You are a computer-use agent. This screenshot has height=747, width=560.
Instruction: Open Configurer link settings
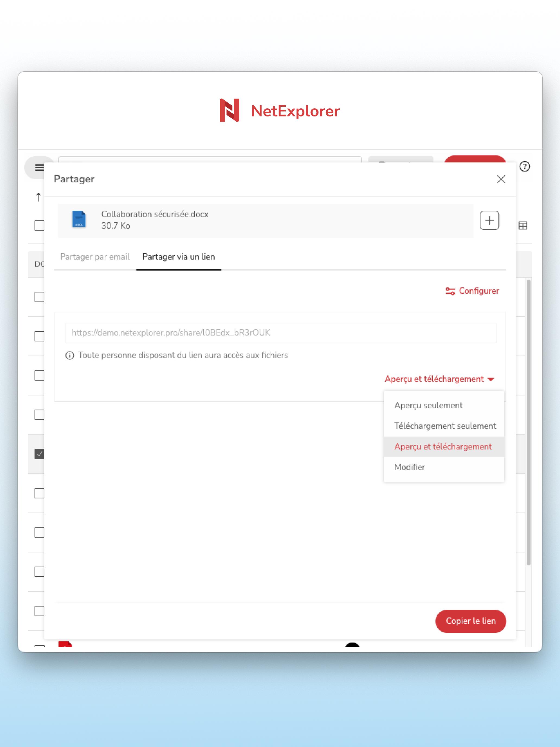coord(472,291)
